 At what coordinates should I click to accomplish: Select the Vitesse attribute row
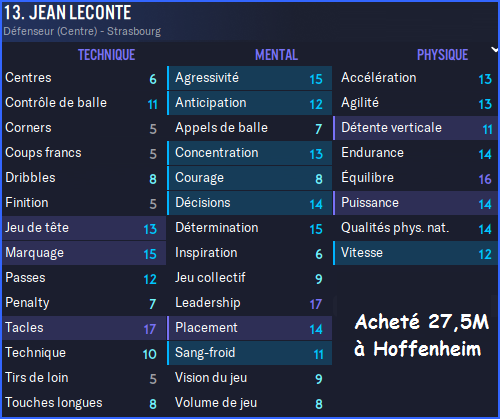(415, 253)
